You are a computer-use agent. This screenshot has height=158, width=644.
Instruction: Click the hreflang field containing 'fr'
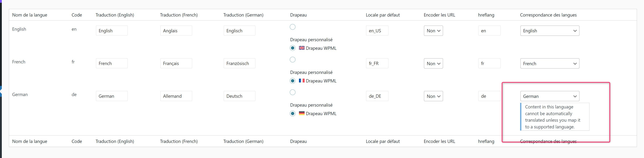point(489,63)
